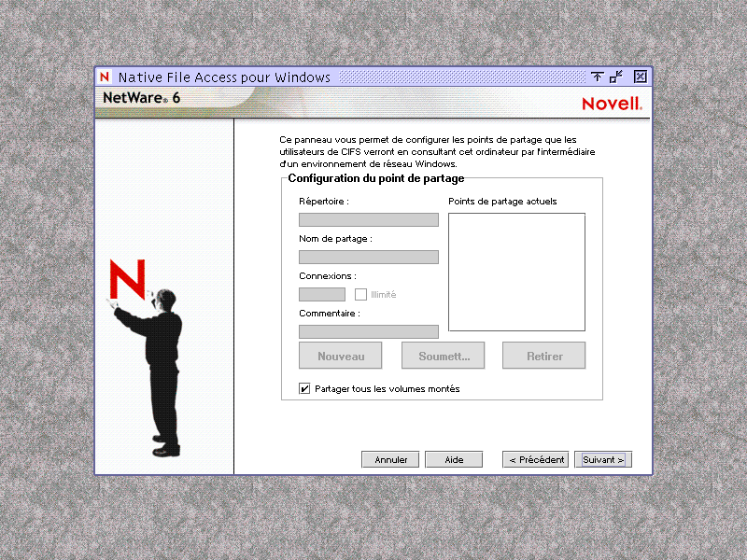This screenshot has width=747, height=560.
Task: Click the Répertoire input field
Action: click(369, 219)
